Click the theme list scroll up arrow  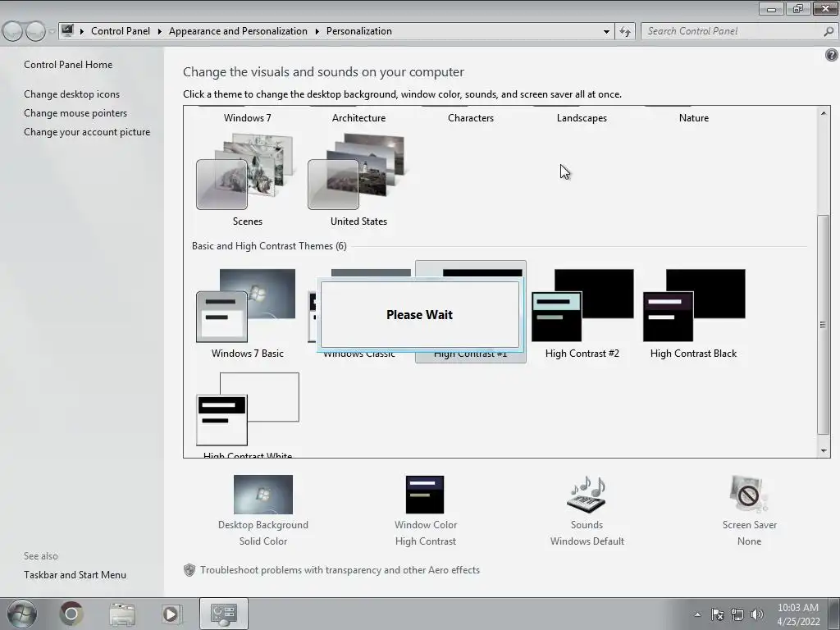point(824,113)
